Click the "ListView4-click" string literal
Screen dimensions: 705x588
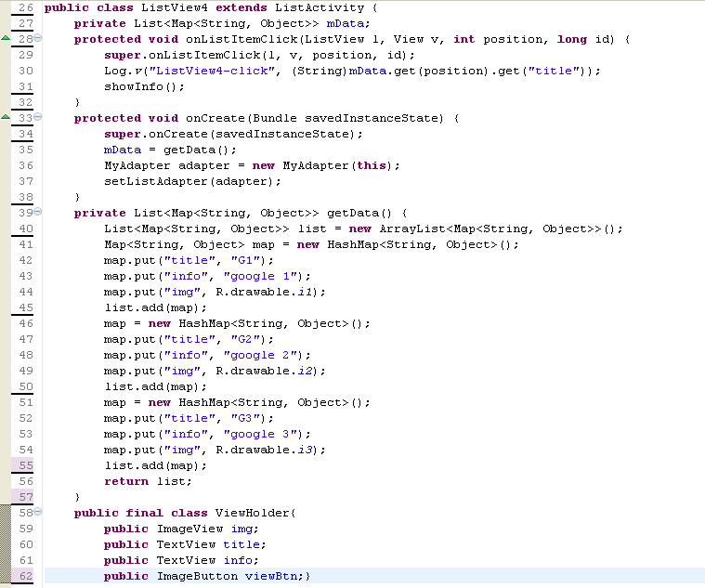coord(212,71)
